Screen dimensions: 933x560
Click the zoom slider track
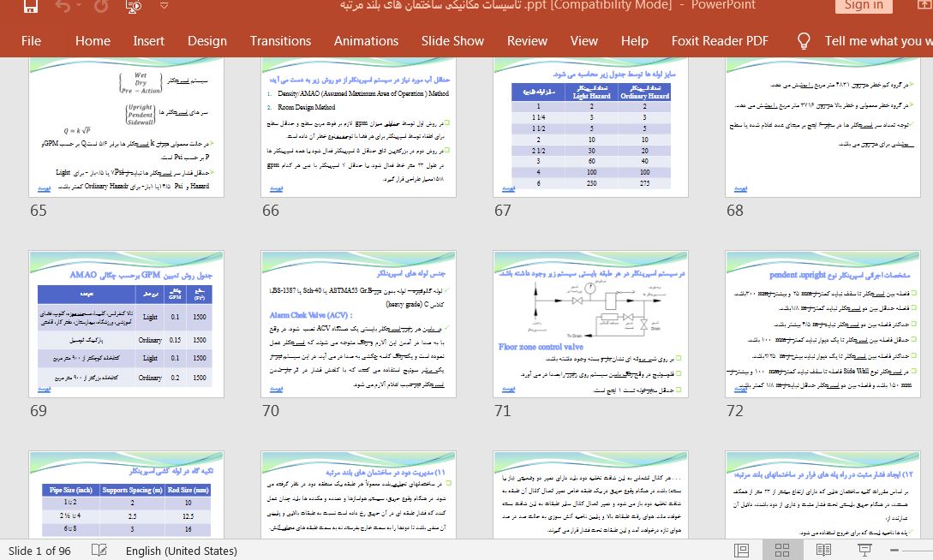pos(919,551)
